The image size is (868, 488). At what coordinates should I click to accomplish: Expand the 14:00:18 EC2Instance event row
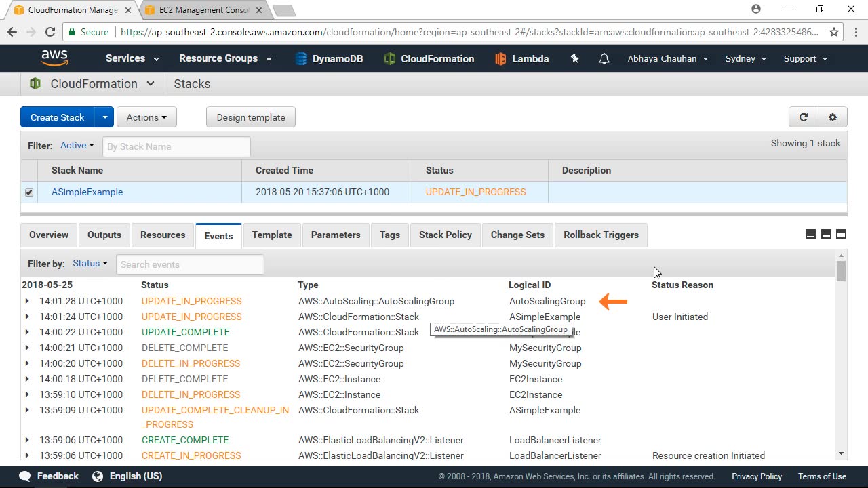tap(27, 379)
